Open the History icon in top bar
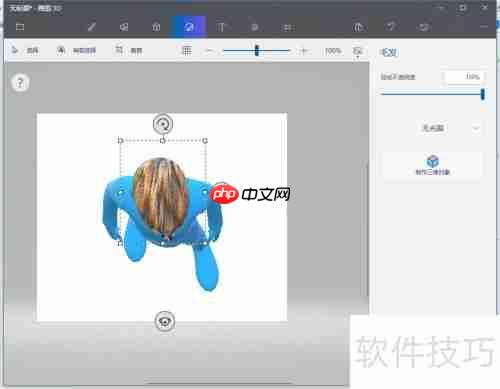 423,27
